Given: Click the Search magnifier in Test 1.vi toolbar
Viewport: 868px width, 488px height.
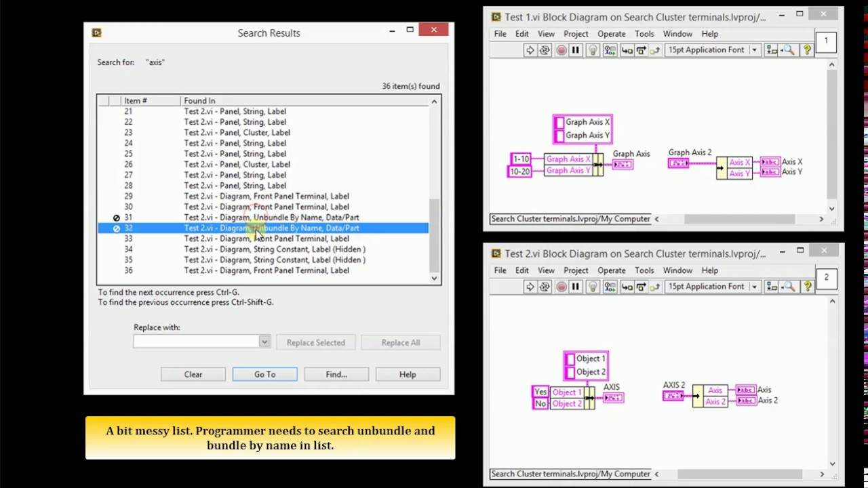Looking at the screenshot, I should click(x=789, y=50).
